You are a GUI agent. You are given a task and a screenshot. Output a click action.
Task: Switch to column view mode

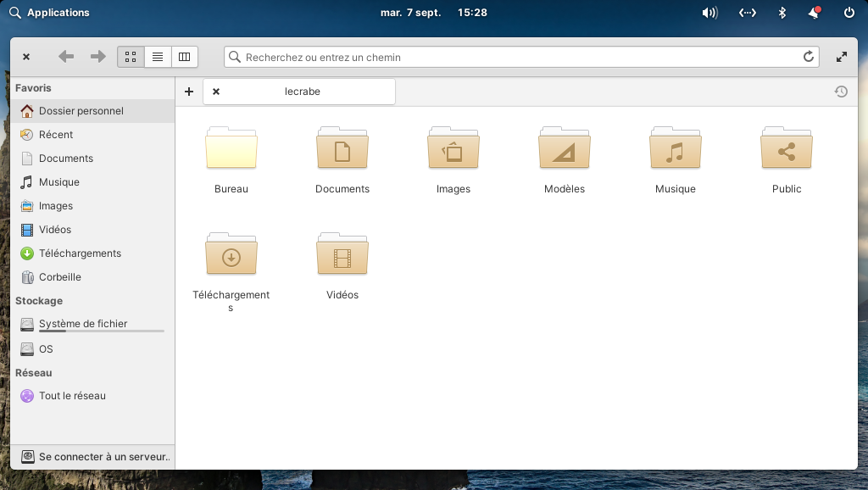(x=184, y=57)
